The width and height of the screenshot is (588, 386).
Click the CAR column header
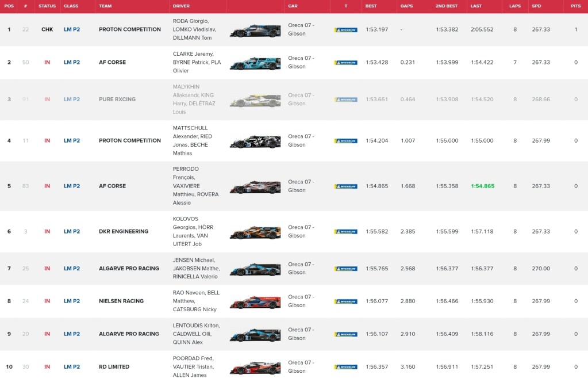tap(293, 6)
